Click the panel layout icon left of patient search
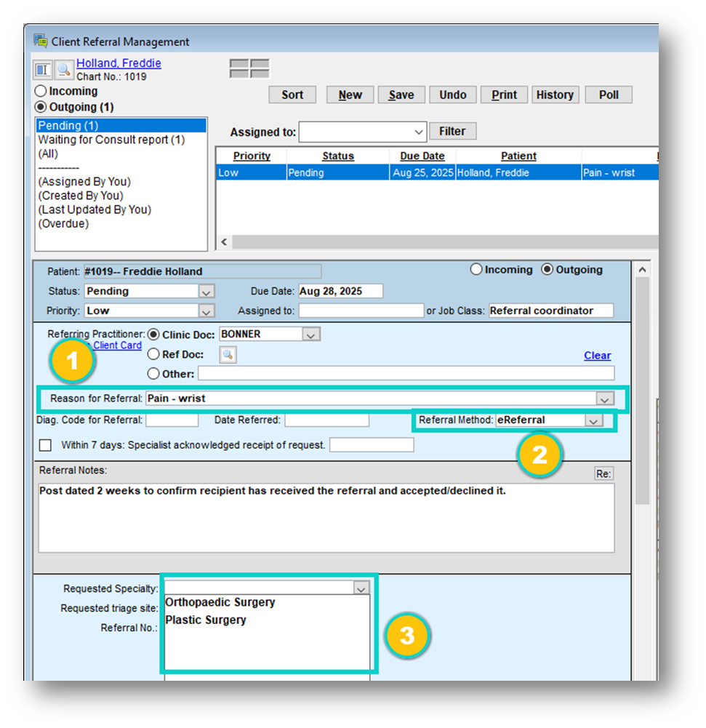This screenshot has width=706, height=728. pos(43,70)
